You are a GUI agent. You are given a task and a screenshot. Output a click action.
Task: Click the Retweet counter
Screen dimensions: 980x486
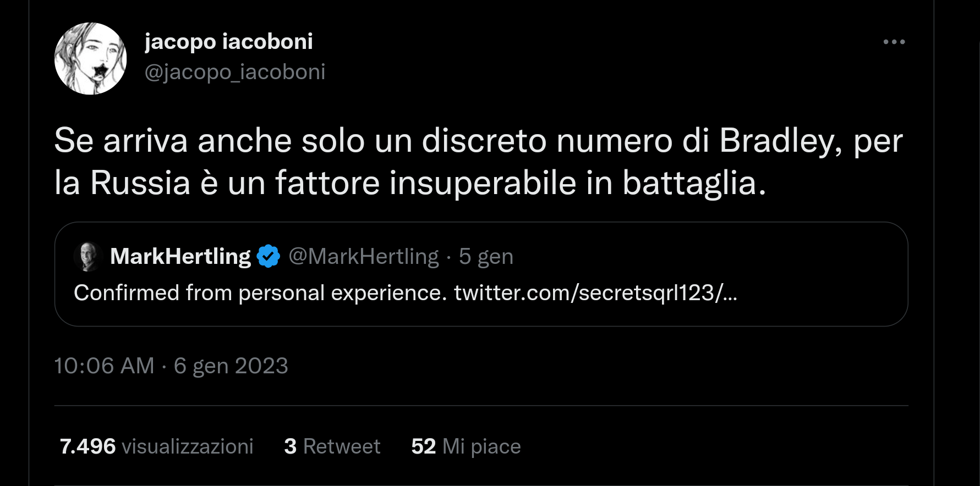pyautogui.click(x=330, y=446)
